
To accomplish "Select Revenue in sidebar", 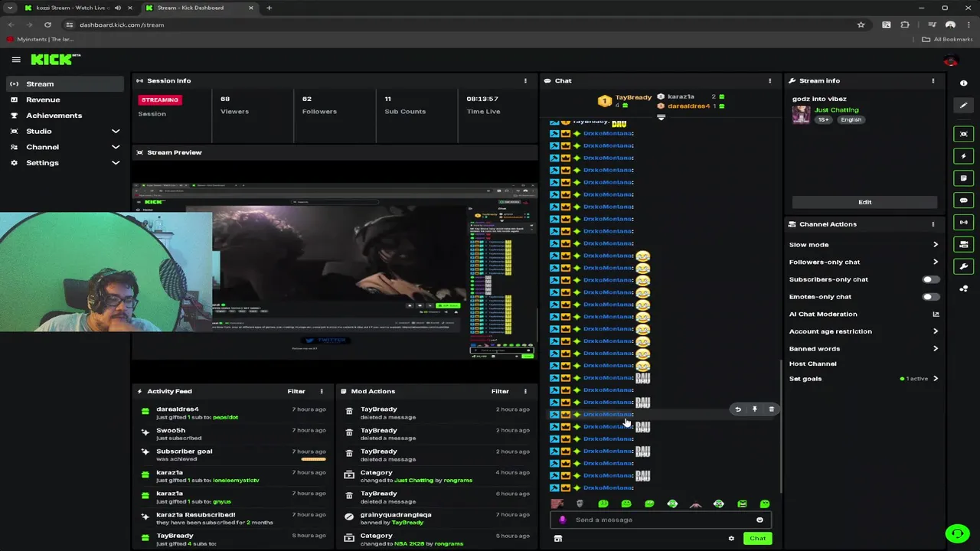I will point(64,100).
